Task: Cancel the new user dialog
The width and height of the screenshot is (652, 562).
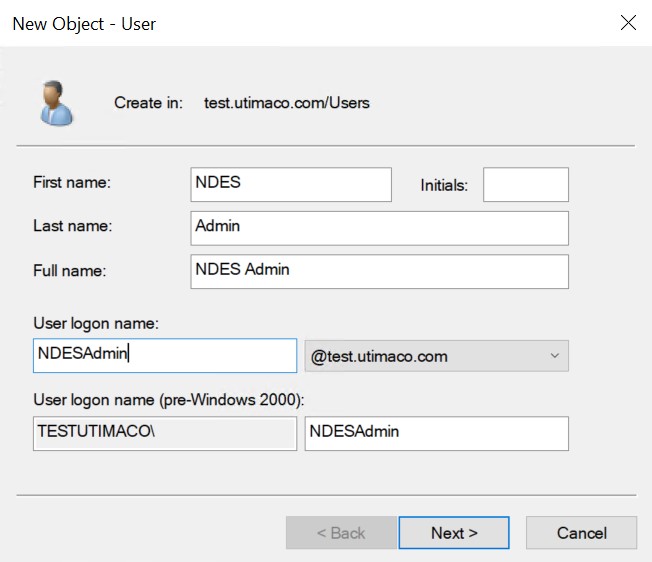Action: (581, 532)
